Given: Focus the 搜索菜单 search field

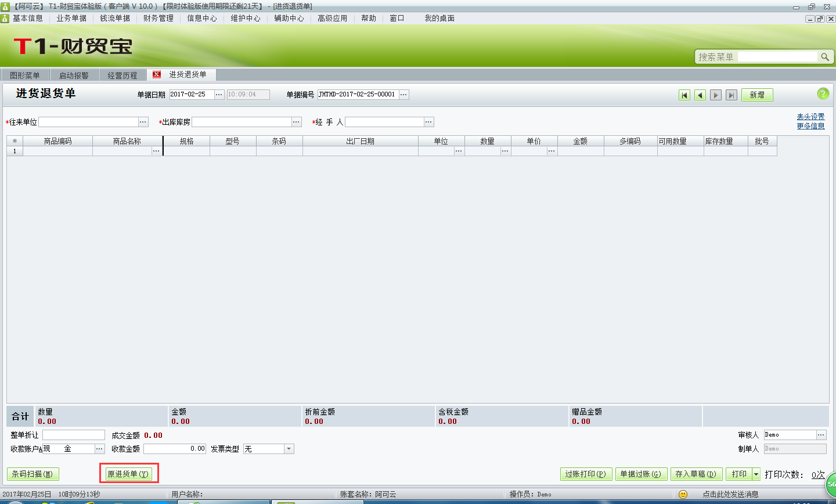Looking at the screenshot, I should (777, 57).
